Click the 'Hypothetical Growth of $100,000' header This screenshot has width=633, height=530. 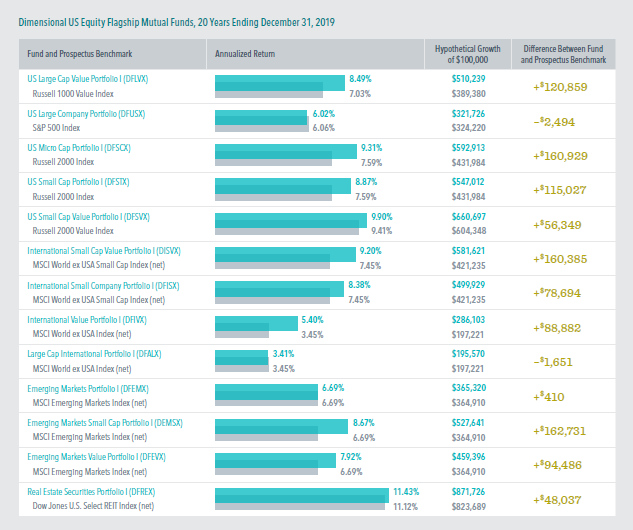(x=467, y=54)
